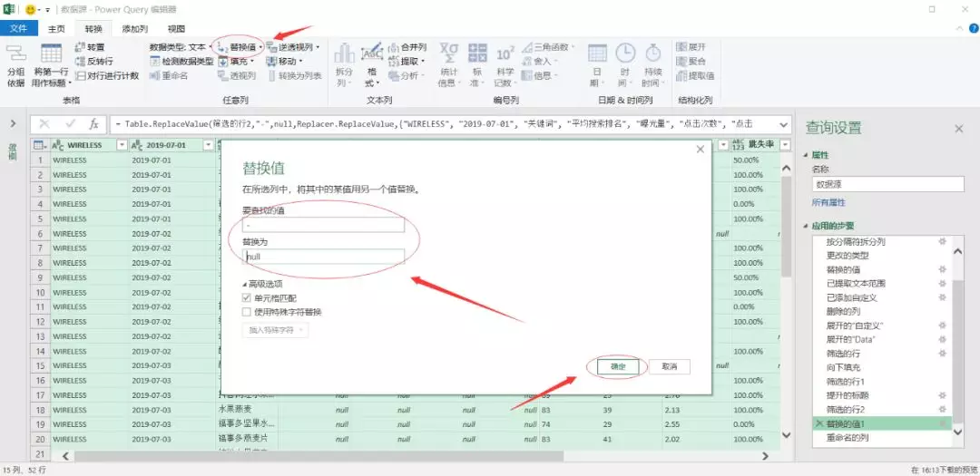Click the 格式 (Format) ABC icon
The height and width of the screenshot is (476, 980).
372,53
